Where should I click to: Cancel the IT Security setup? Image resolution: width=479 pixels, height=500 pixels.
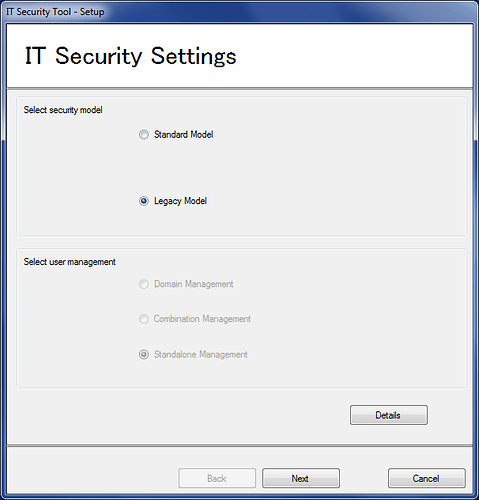point(427,478)
